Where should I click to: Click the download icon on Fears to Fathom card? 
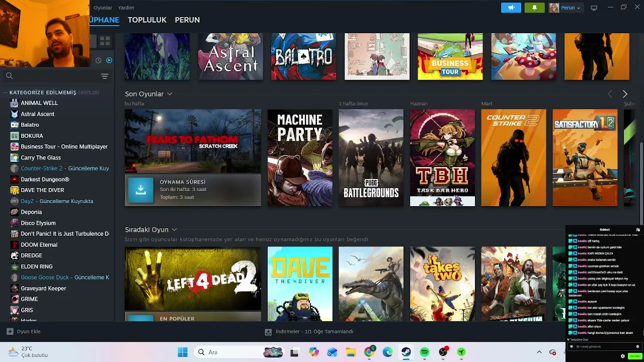(x=140, y=190)
